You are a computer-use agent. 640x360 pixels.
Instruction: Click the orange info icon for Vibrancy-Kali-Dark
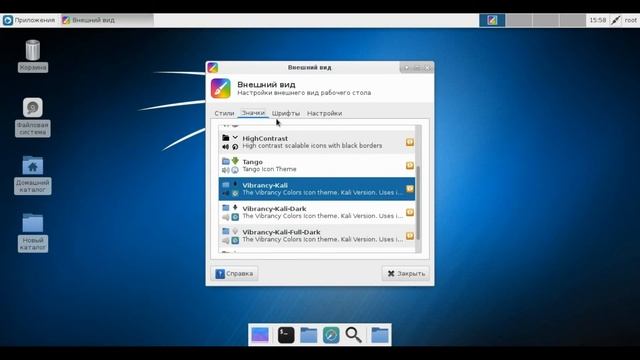tap(410, 212)
